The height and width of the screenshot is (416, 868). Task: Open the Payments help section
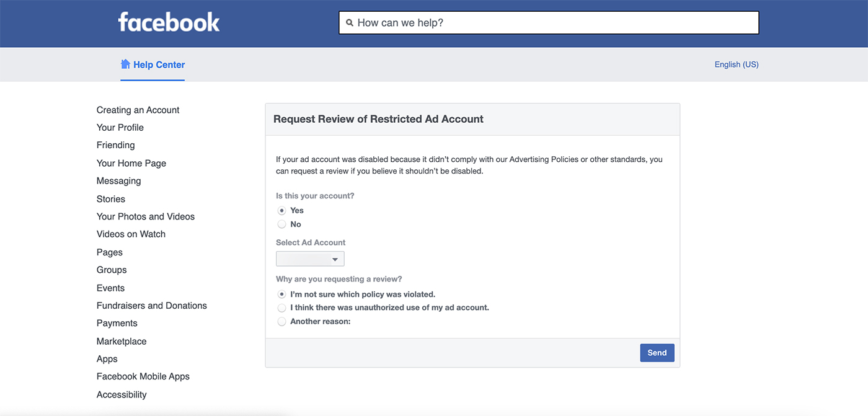117,323
